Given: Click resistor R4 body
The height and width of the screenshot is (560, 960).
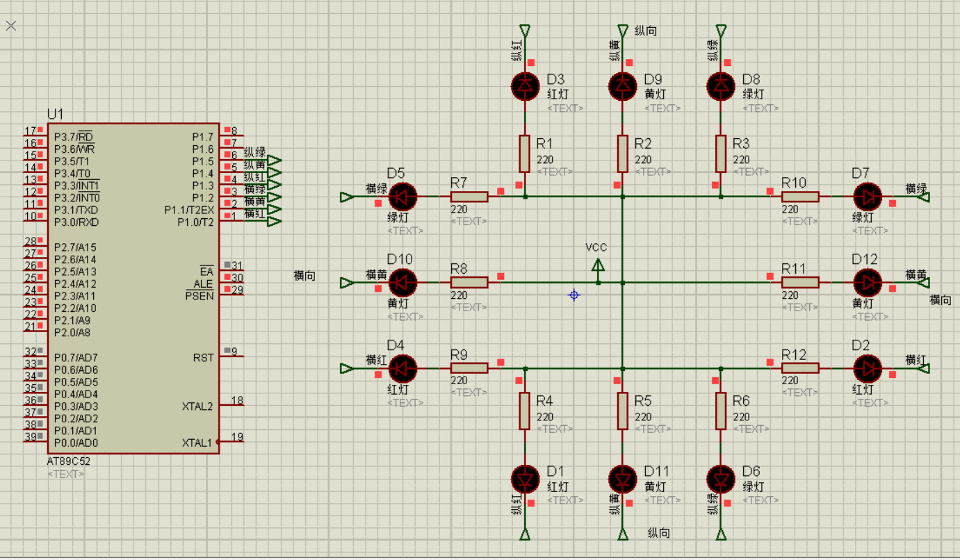Looking at the screenshot, I should point(525,411).
